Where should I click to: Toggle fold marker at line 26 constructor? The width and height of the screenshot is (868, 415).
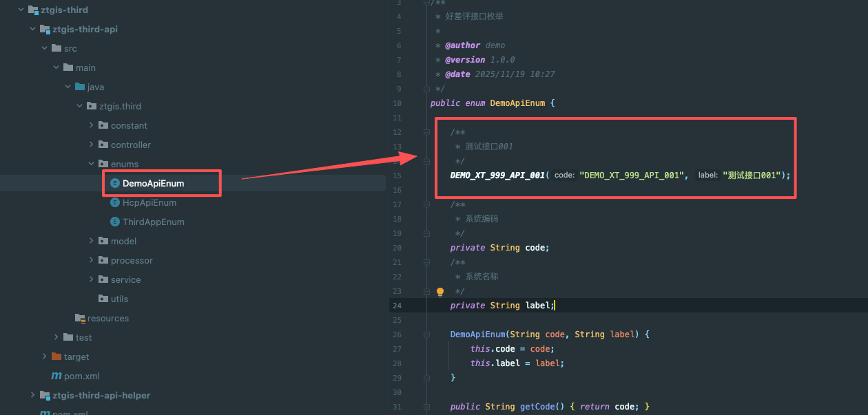427,334
